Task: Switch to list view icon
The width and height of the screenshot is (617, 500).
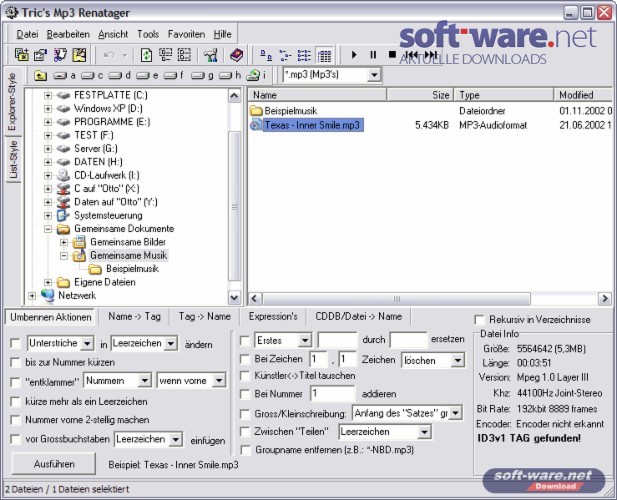Action: click(304, 55)
